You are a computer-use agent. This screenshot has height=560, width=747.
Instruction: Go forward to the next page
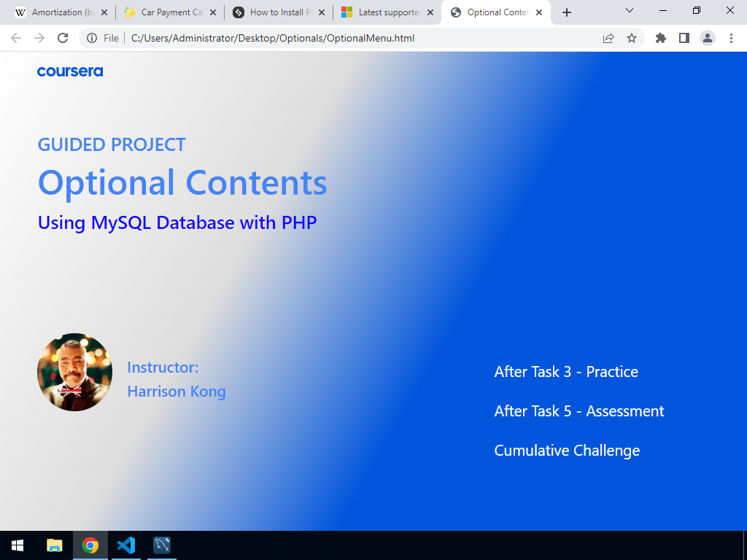(39, 38)
